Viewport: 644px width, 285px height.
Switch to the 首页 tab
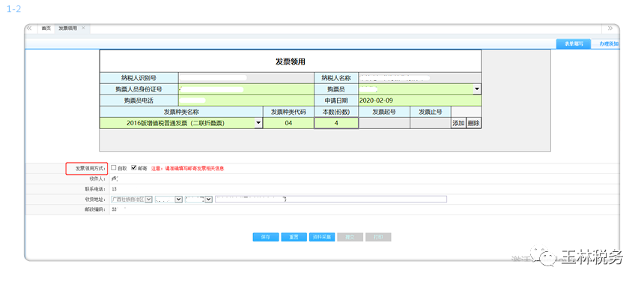tap(46, 28)
